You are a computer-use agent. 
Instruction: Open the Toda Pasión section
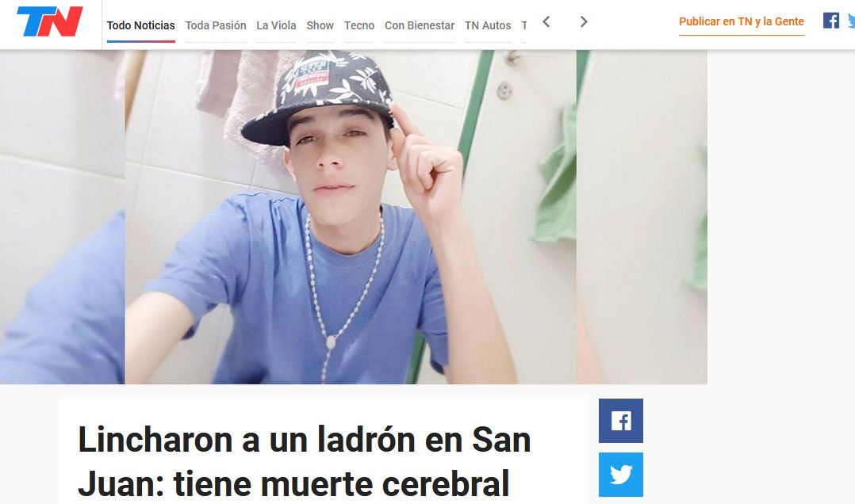216,25
